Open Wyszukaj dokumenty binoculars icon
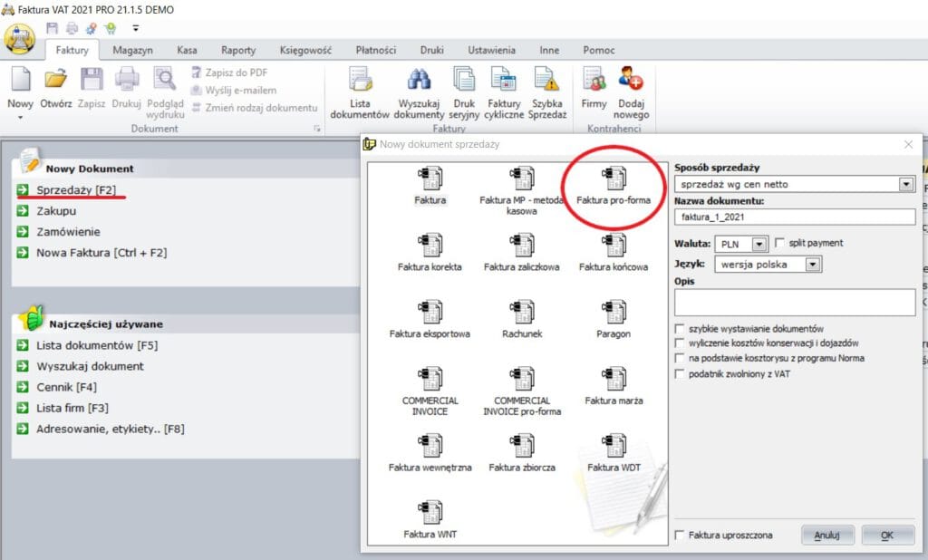The image size is (928, 560). [420, 82]
